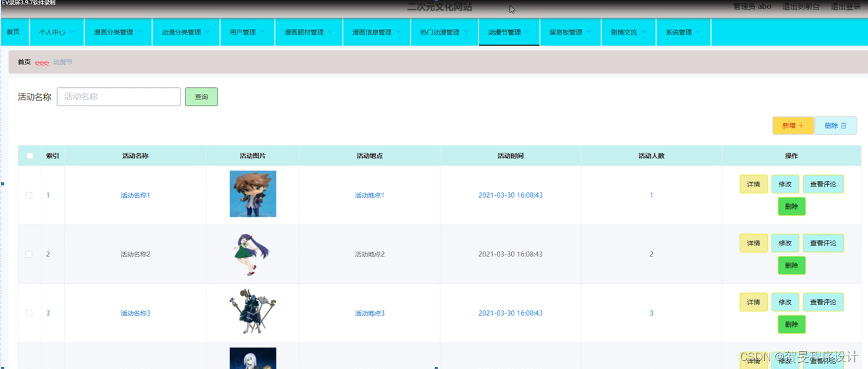This screenshot has width=868, height=369.
Task: Expand the 热门动漫管理 dropdown chevron
Action: coord(466,32)
